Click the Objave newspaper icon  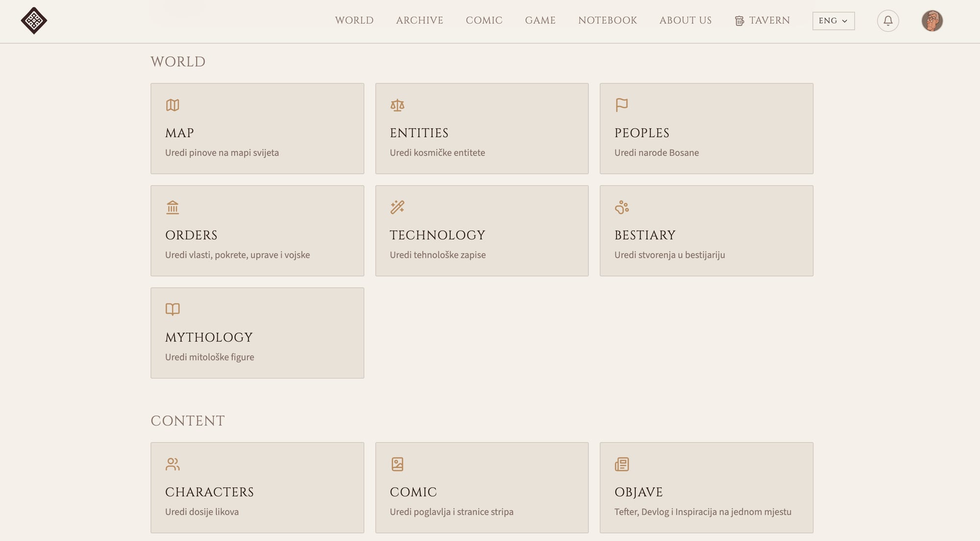(622, 464)
